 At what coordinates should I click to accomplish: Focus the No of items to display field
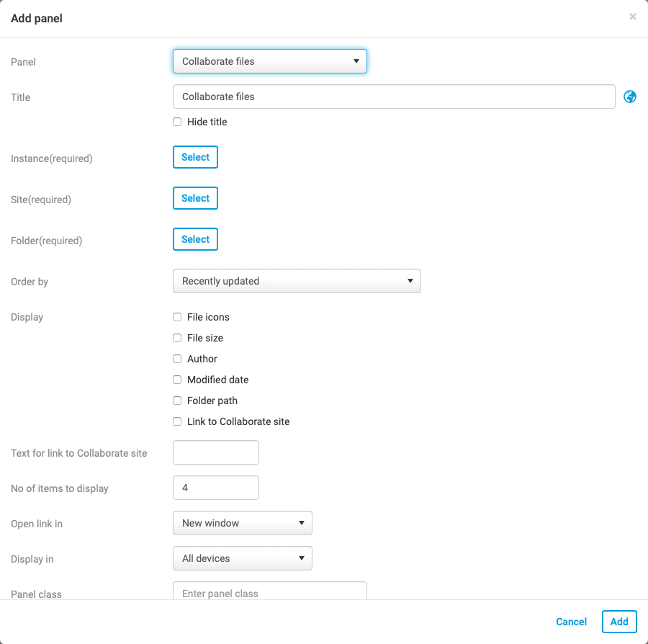(216, 488)
